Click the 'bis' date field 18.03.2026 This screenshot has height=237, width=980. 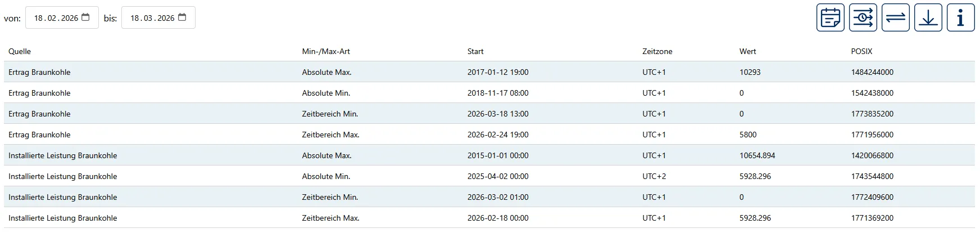point(158,17)
